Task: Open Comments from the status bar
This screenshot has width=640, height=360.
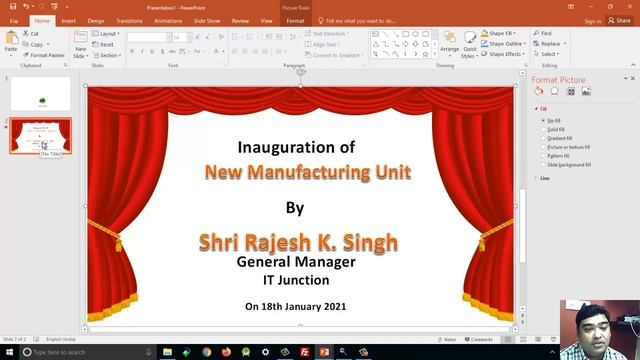Action: 478,339
